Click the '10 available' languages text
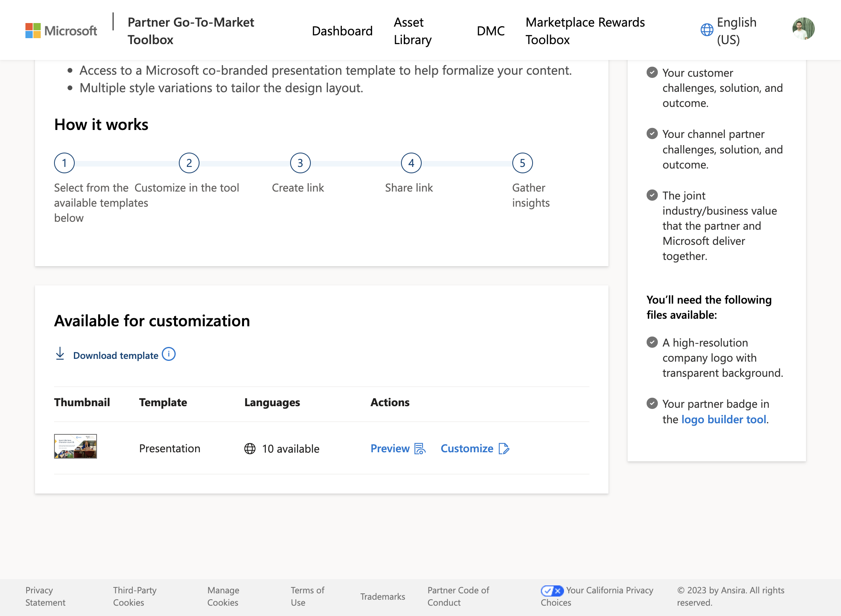 click(x=291, y=449)
